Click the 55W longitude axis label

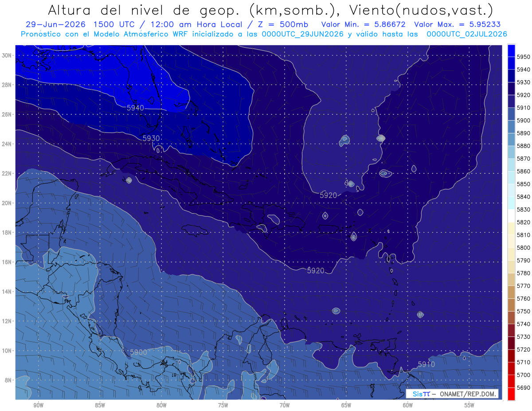(469, 405)
